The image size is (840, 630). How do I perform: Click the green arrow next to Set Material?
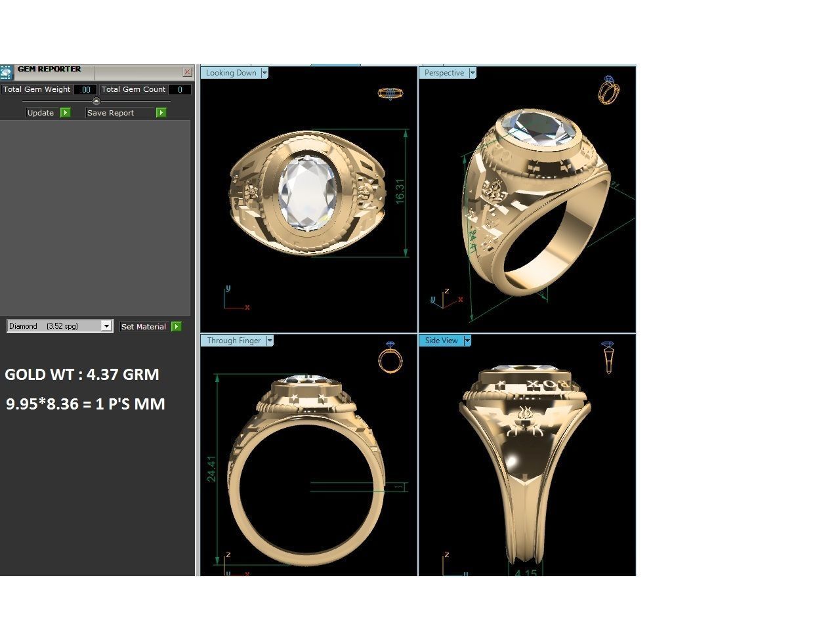(176, 326)
